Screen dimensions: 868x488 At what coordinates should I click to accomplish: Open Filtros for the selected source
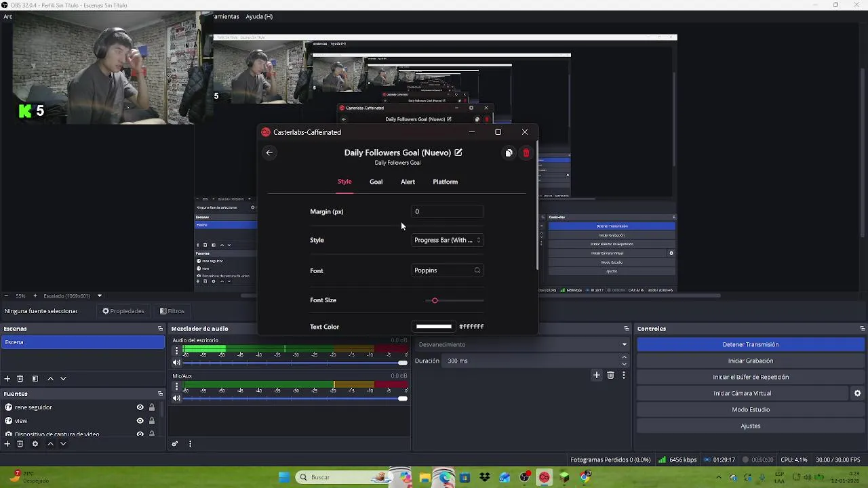pyautogui.click(x=172, y=311)
